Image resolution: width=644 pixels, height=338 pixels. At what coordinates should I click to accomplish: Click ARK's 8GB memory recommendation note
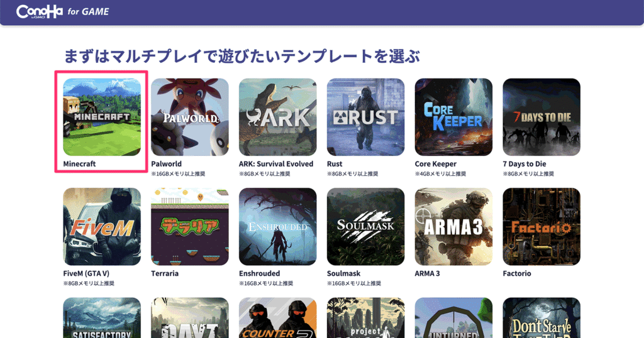tap(265, 174)
